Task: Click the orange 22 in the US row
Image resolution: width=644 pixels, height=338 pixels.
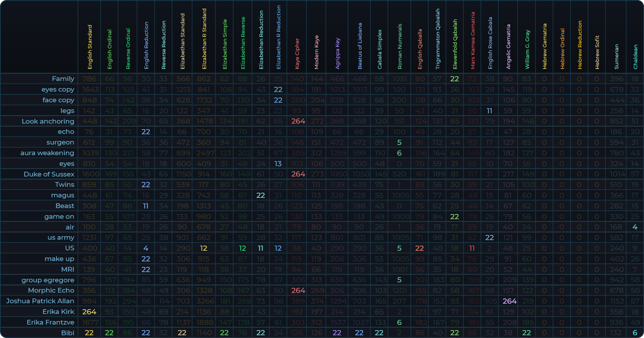Action: click(419, 248)
